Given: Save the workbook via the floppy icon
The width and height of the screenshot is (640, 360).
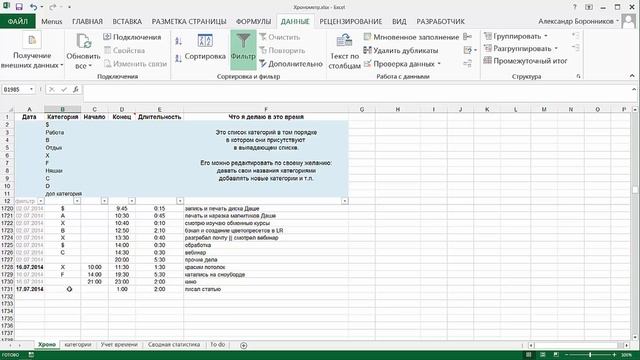Looking at the screenshot, I should (19, 7).
